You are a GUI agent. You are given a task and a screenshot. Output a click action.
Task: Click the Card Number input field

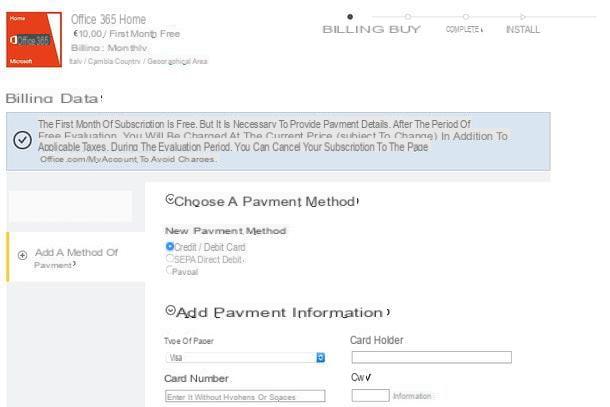[x=245, y=396]
